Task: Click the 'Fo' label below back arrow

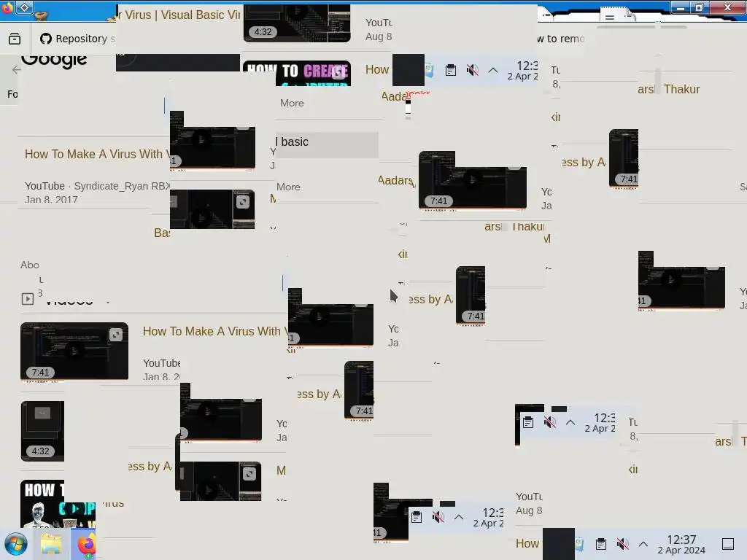Action: pyautogui.click(x=12, y=94)
